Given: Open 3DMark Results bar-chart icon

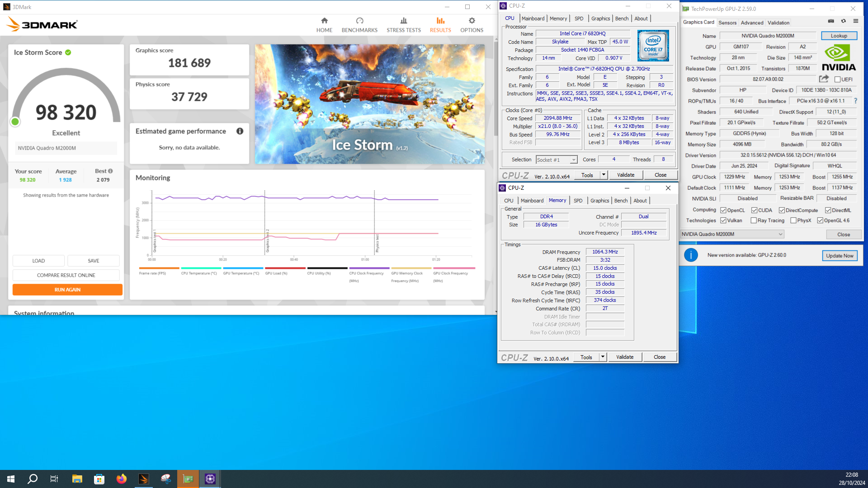Looking at the screenshot, I should coord(440,21).
